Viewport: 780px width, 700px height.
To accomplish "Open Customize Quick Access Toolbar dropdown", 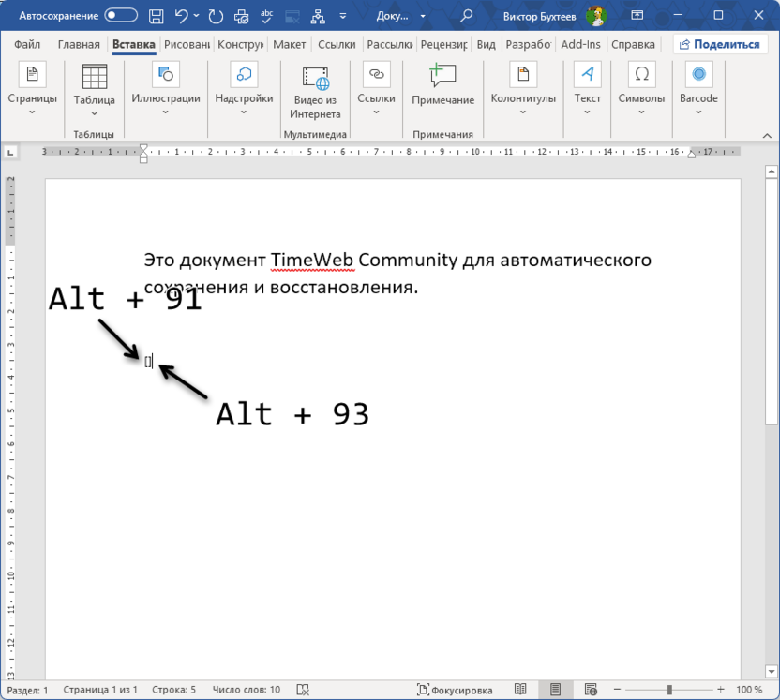I will [x=343, y=16].
